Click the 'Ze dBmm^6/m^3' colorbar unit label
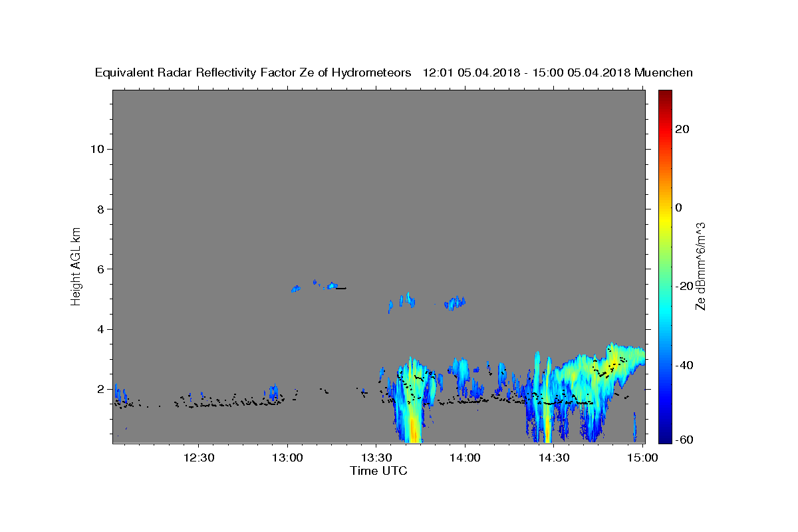The image size is (798, 532). click(700, 266)
